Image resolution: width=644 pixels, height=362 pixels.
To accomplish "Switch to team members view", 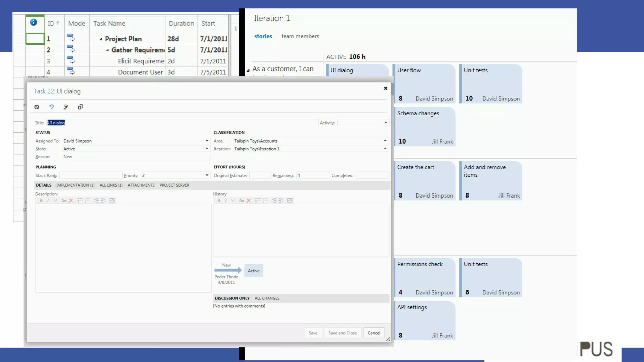I will point(300,36).
